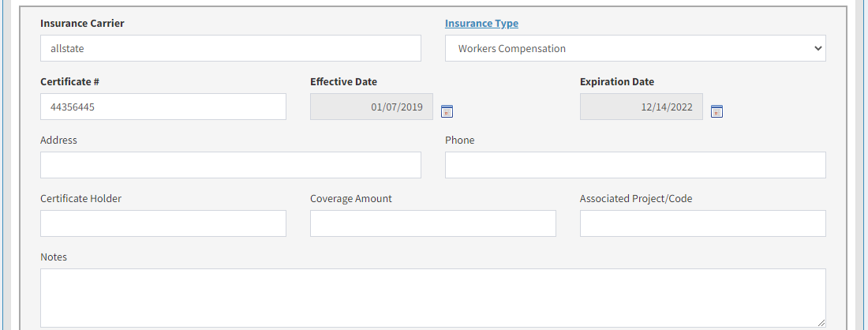
Task: Click inside the Notes text area
Action: 433,298
